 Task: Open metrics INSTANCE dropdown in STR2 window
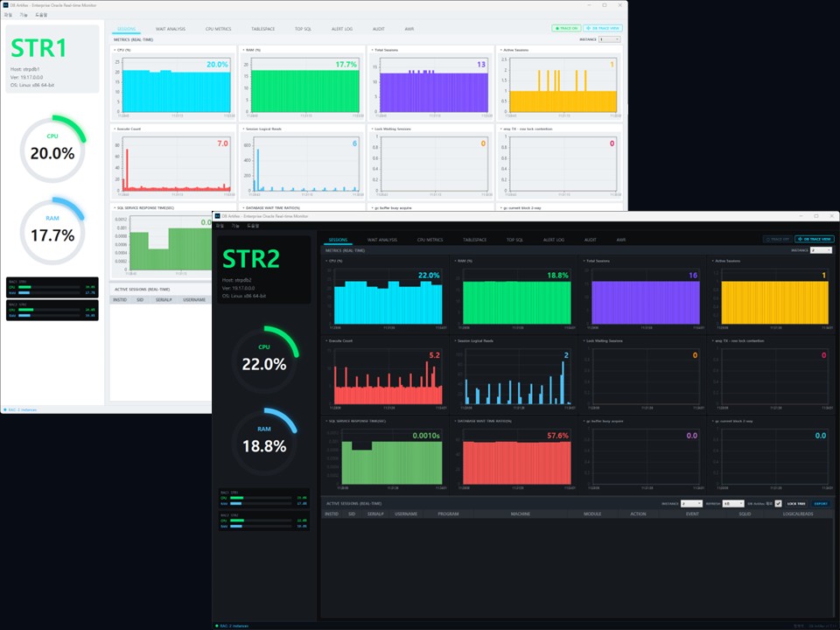[x=822, y=250]
